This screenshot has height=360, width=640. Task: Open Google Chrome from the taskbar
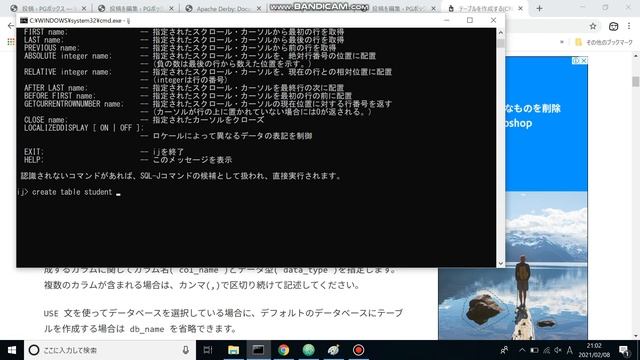pos(284,350)
